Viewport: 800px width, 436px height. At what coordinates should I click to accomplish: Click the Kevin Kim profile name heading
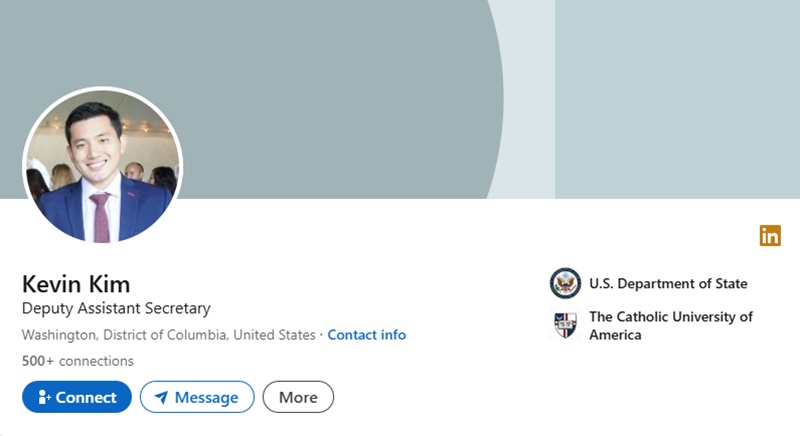coord(76,283)
